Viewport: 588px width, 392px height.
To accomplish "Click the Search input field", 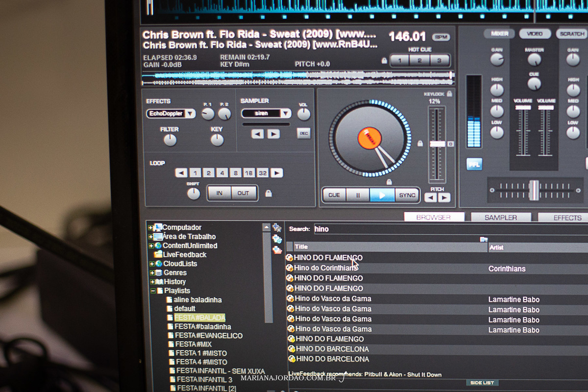I will pyautogui.click(x=441, y=229).
